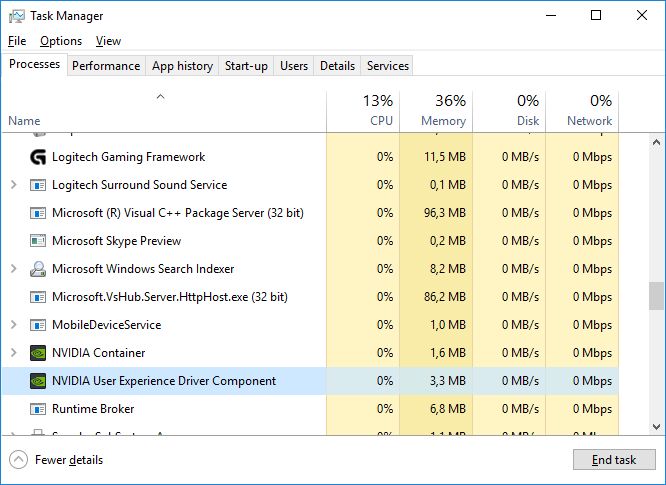Screen dimensions: 666x485
Task: Switch to the Performance tab
Action: point(106,66)
